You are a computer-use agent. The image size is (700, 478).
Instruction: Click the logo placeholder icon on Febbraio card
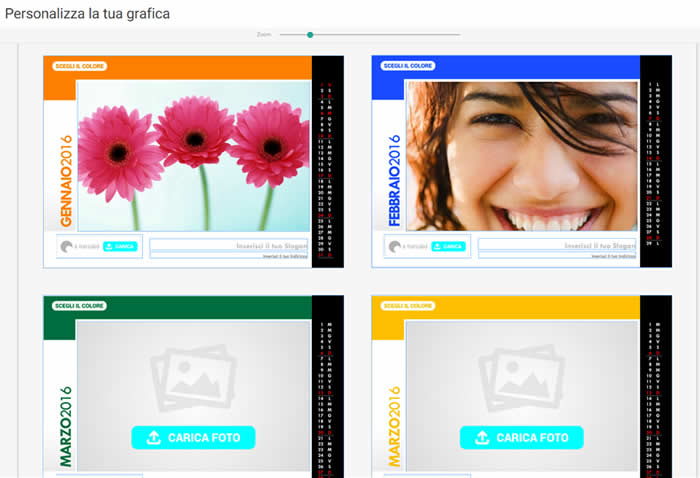[x=395, y=246]
